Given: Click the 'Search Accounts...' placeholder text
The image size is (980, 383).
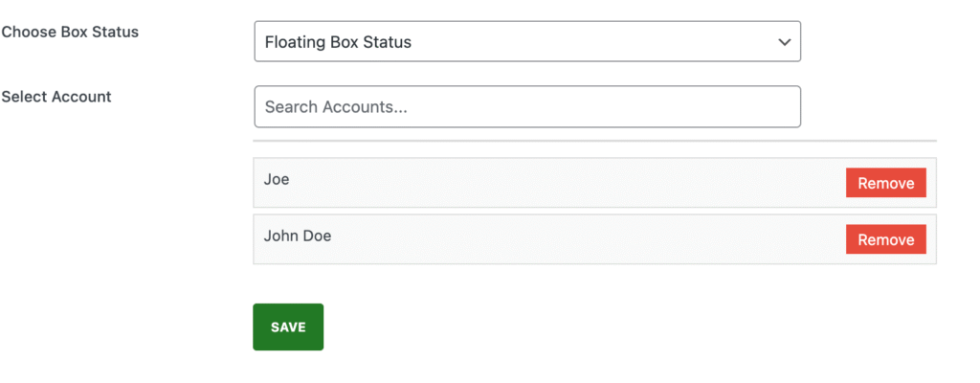Looking at the screenshot, I should [336, 107].
